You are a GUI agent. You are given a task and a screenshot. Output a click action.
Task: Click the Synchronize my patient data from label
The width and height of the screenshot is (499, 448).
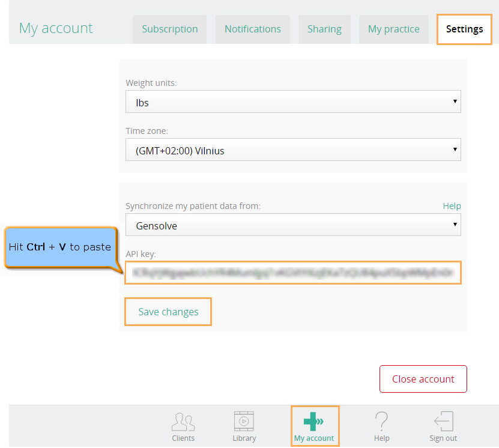[193, 206]
